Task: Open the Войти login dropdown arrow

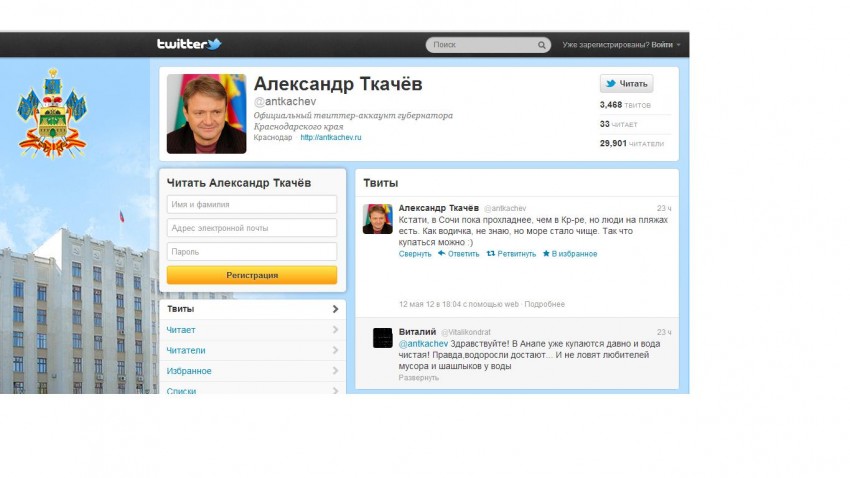Action: tap(678, 45)
